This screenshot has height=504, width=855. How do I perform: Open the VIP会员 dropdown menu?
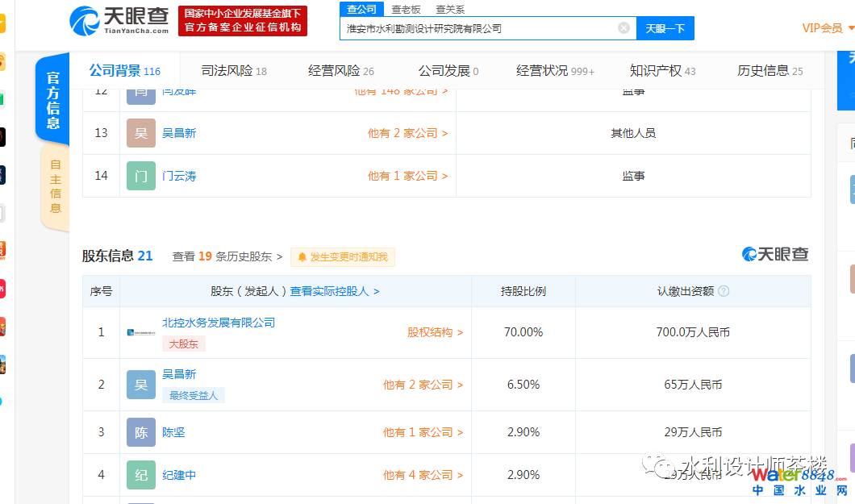tap(828, 28)
